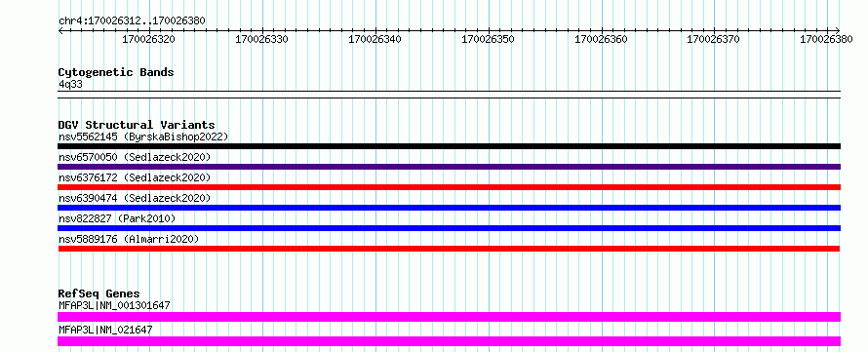Click ruler position 170026330

pos(261,39)
